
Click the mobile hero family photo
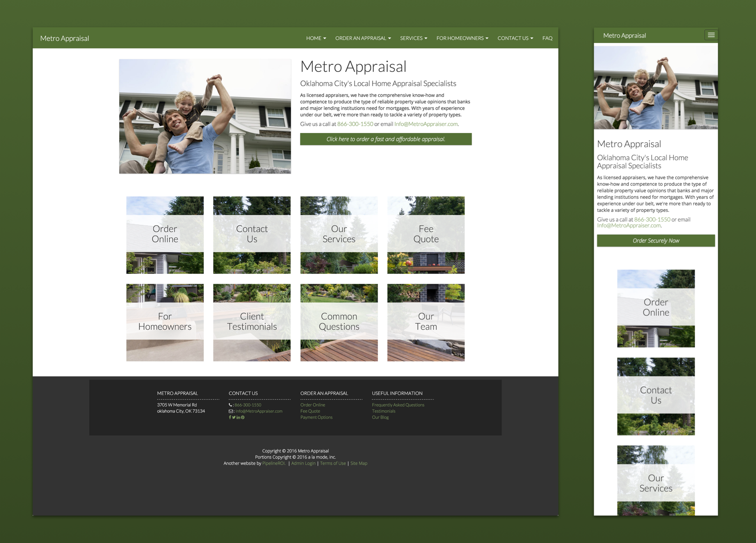click(656, 87)
